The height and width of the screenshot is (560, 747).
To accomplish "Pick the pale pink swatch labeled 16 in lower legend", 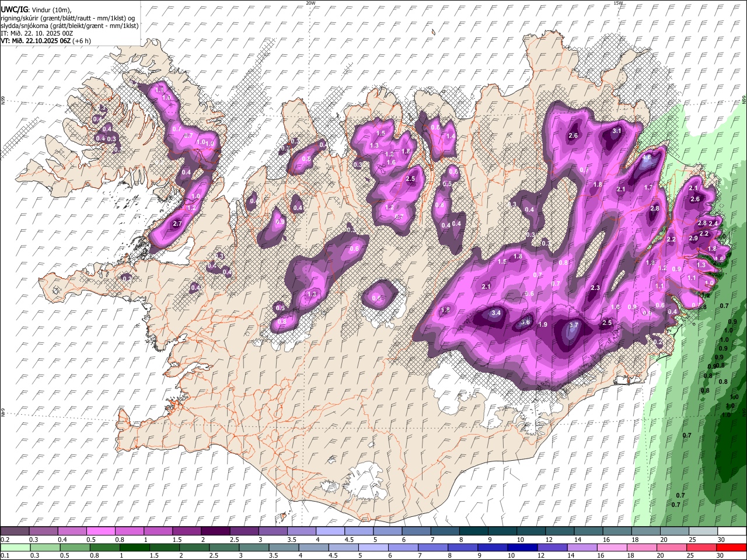I will (612, 547).
